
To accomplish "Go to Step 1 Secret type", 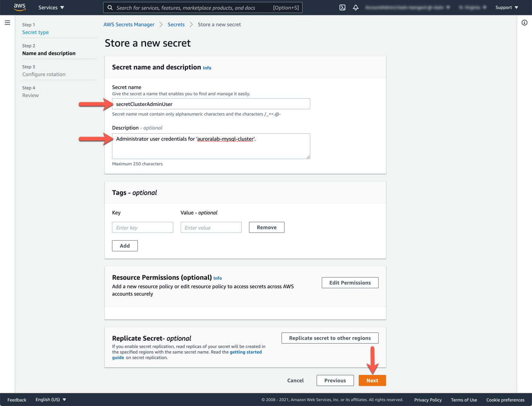I will tap(35, 32).
